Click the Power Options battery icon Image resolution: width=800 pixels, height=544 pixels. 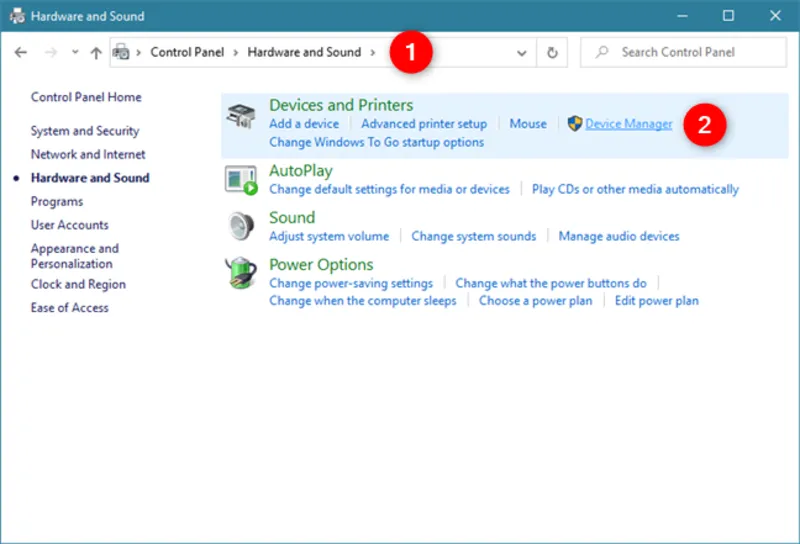240,273
